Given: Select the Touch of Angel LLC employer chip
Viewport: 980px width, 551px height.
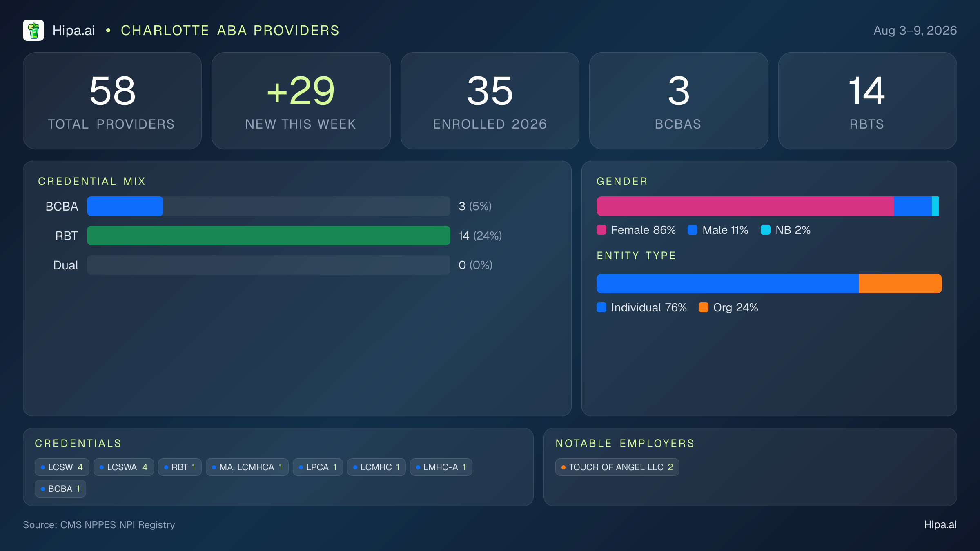Looking at the screenshot, I should pyautogui.click(x=617, y=467).
